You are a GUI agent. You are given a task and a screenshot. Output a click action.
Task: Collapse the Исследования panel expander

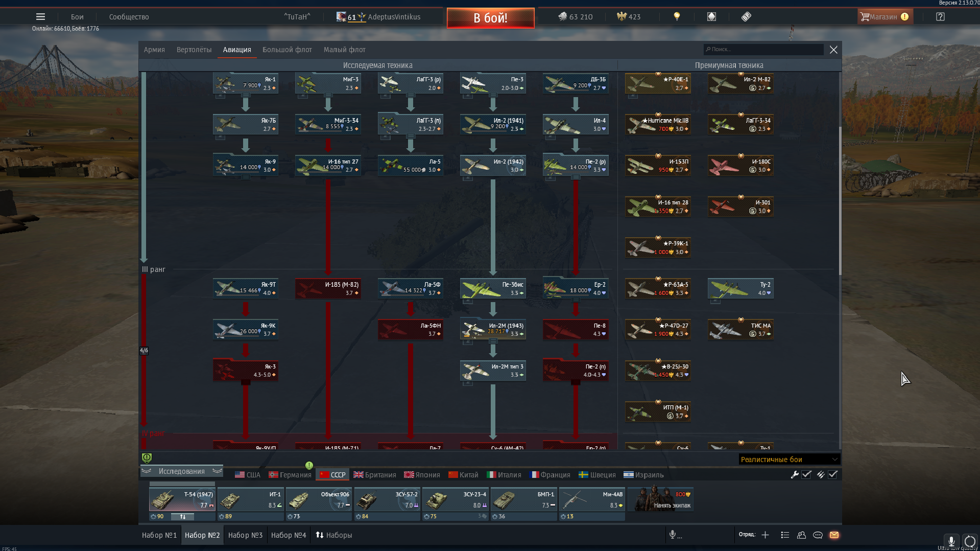pyautogui.click(x=182, y=471)
